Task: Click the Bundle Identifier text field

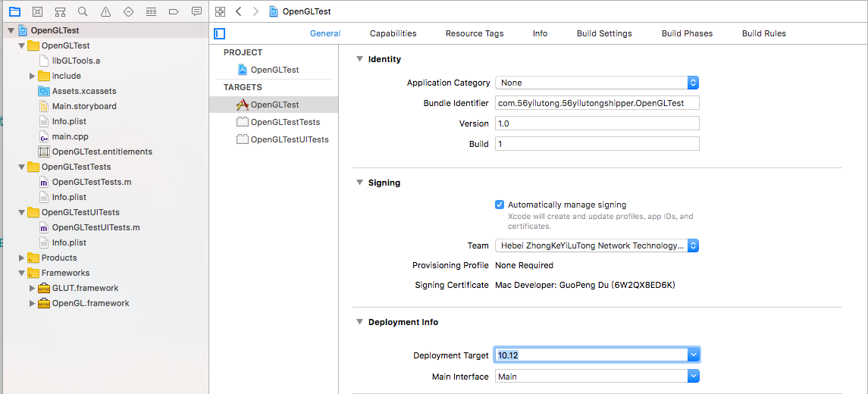Action: coord(597,103)
